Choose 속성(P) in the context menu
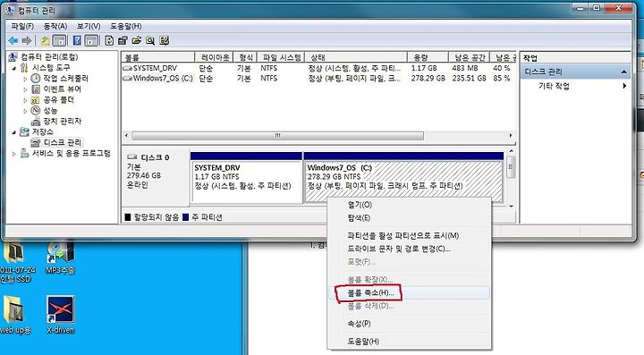This screenshot has width=644, height=355. coord(409,324)
